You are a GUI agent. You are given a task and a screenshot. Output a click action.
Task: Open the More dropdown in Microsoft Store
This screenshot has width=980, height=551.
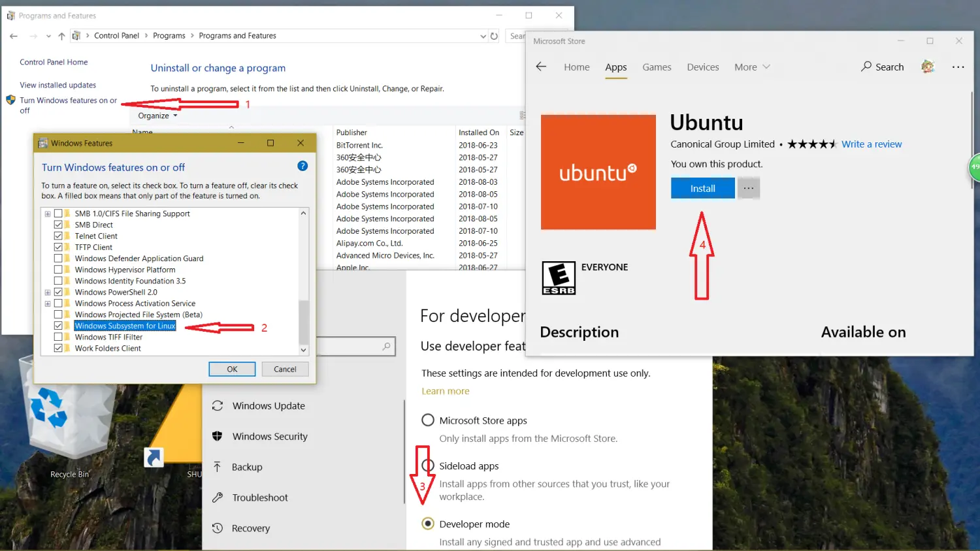pyautogui.click(x=752, y=67)
